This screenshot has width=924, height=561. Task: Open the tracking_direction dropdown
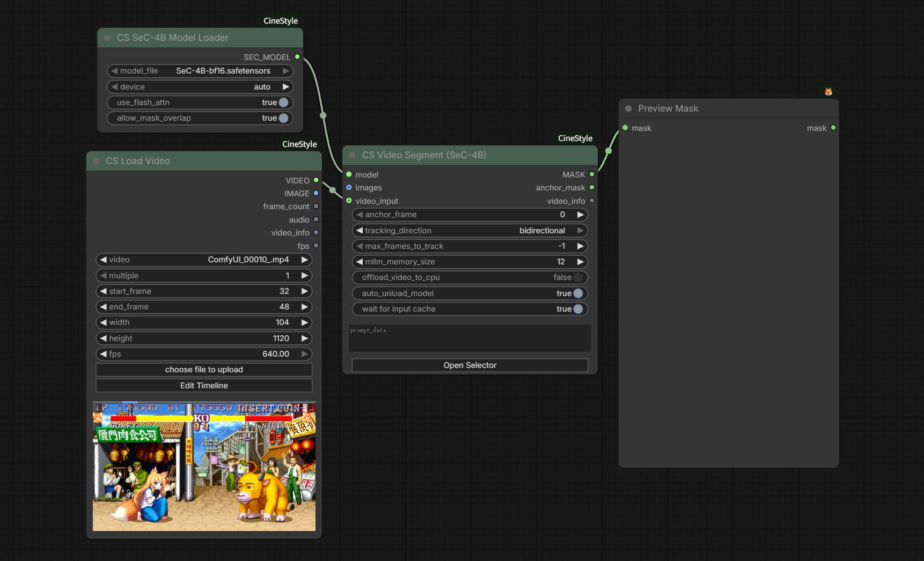(x=470, y=231)
